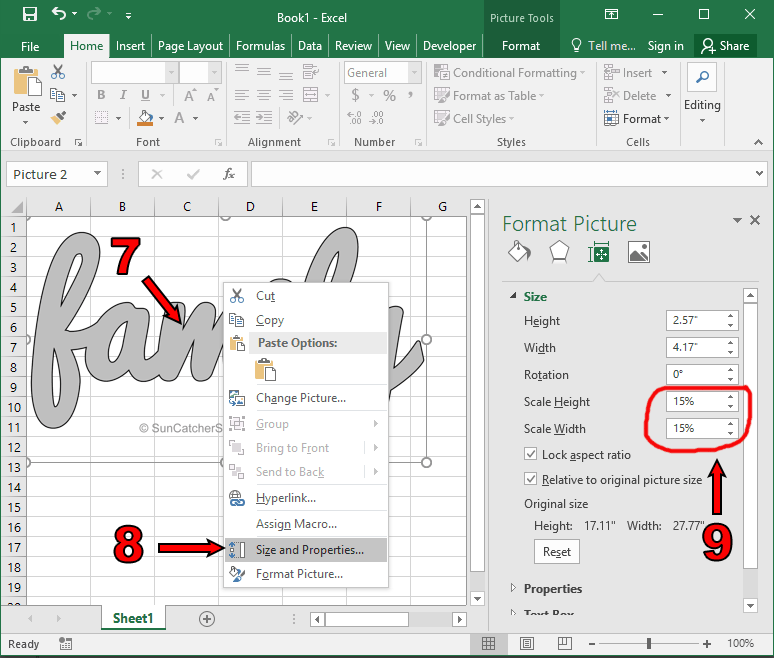774x658 pixels.
Task: Open the Effects pentagon icon
Action: coord(559,252)
